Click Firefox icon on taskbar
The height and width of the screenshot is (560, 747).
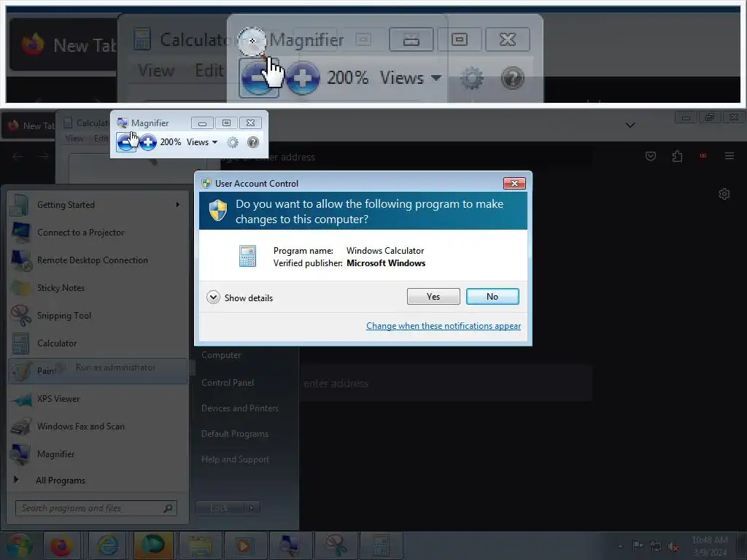click(61, 545)
